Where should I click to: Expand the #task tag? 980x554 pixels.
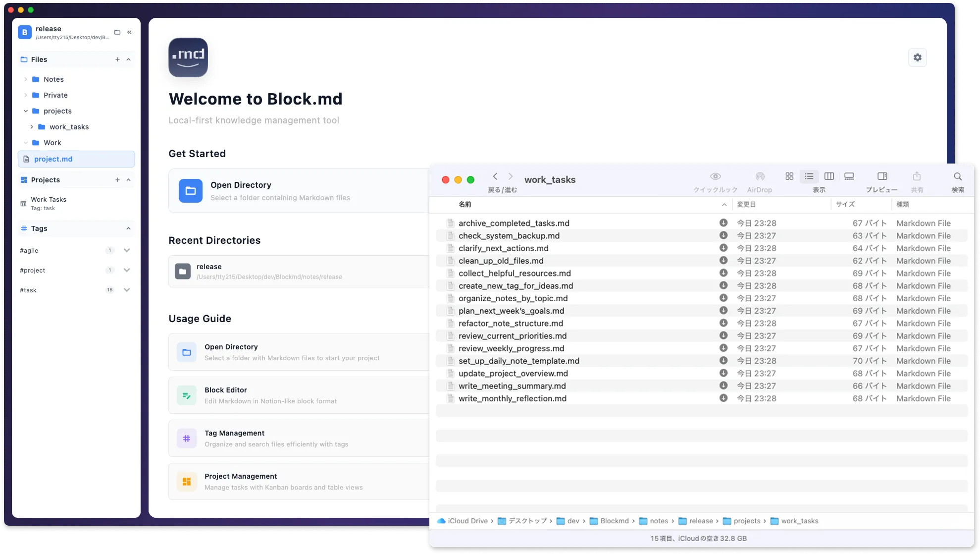(x=127, y=290)
